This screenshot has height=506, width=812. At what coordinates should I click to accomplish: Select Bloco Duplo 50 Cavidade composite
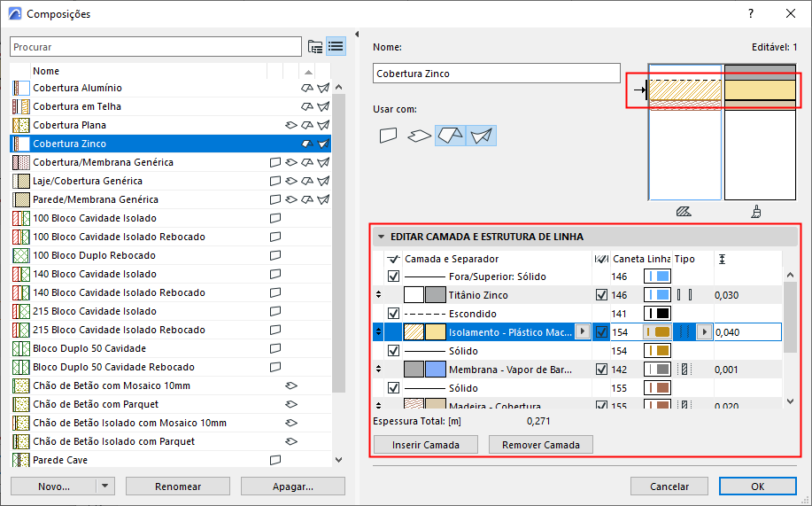[170, 348]
